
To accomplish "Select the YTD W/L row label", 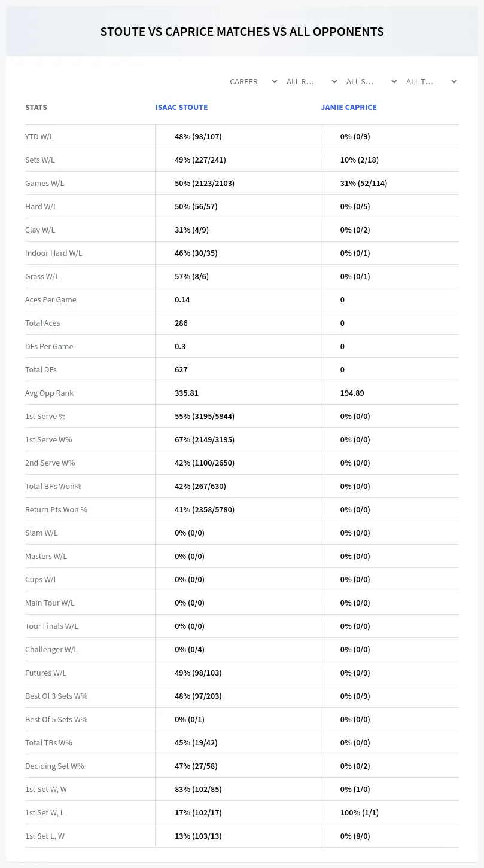I will pos(39,136).
